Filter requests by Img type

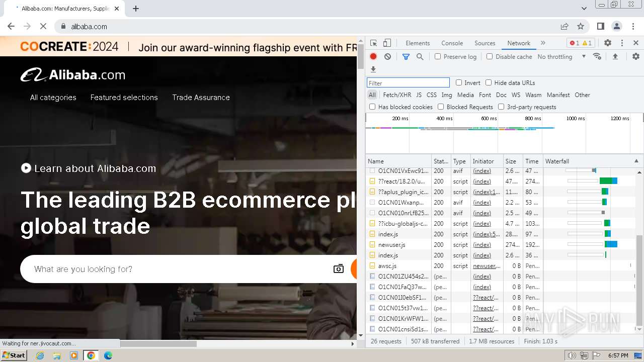click(447, 95)
